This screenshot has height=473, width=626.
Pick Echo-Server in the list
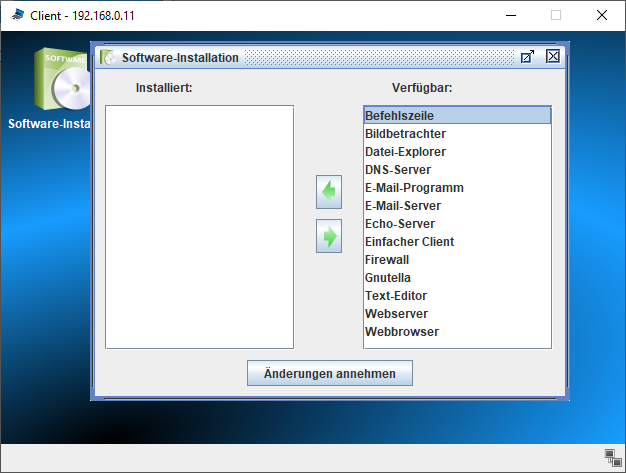458,224
